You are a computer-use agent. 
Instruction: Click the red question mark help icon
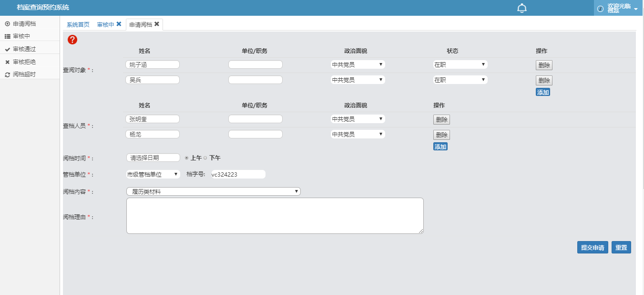tap(72, 40)
